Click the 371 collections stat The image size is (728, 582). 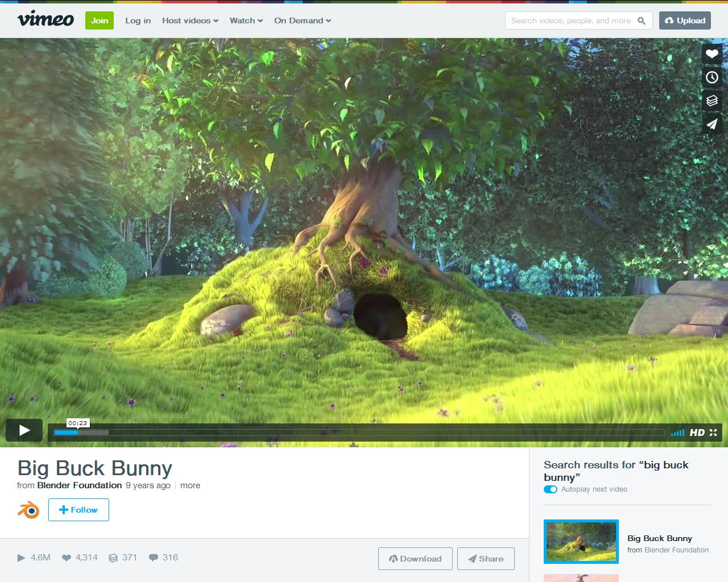tap(123, 558)
